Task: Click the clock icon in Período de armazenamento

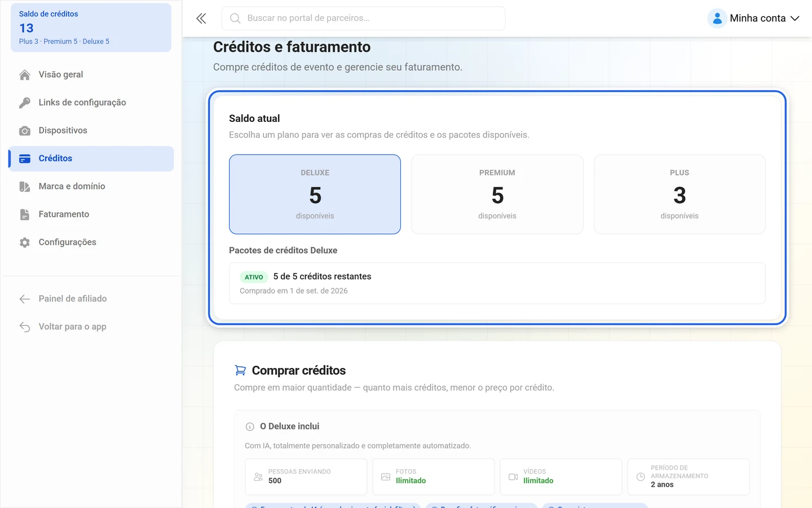Action: pyautogui.click(x=641, y=476)
